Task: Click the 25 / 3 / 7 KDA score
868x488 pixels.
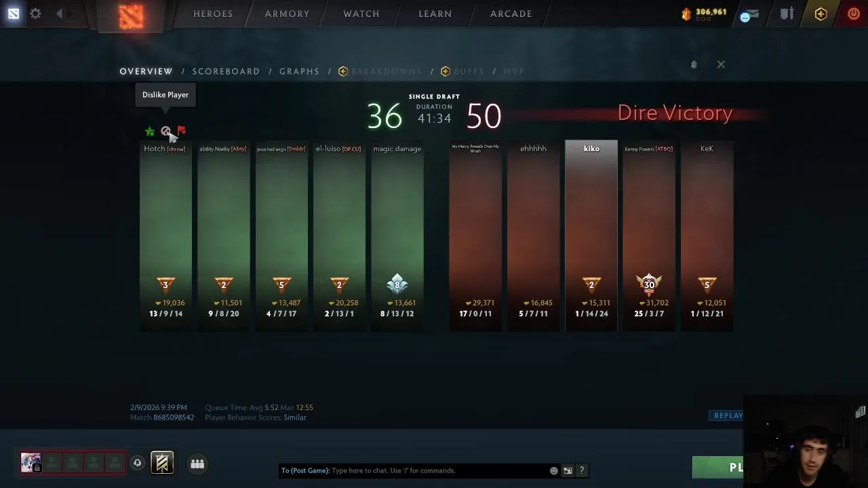Action: click(649, 314)
